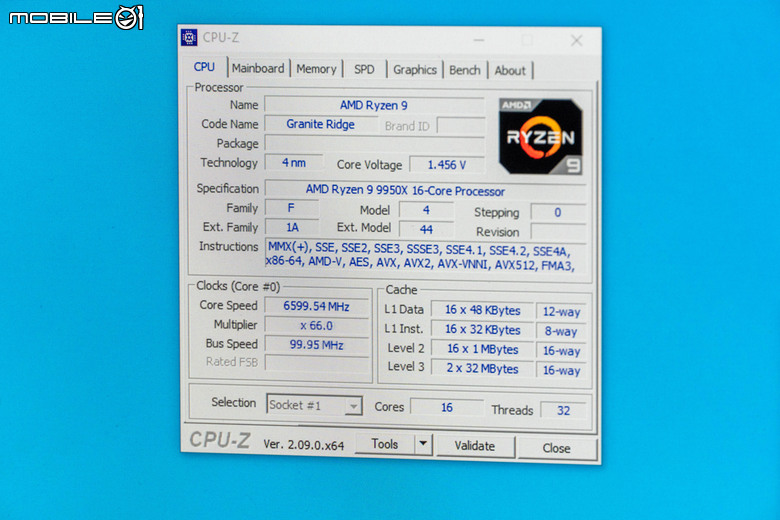Click the Multiplier value x 66.0
The image size is (780, 520).
316,325
